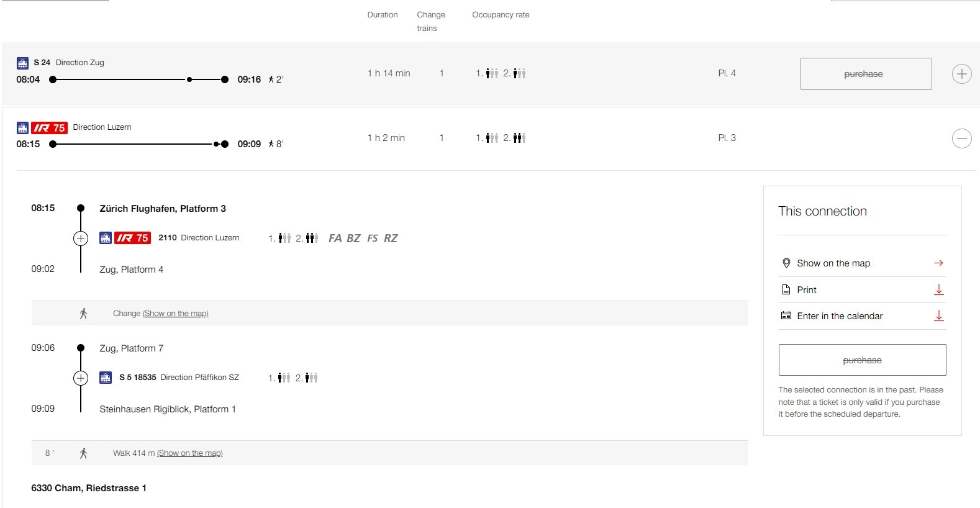
Task: Collapse the IR 75 connection details
Action: coord(961,138)
